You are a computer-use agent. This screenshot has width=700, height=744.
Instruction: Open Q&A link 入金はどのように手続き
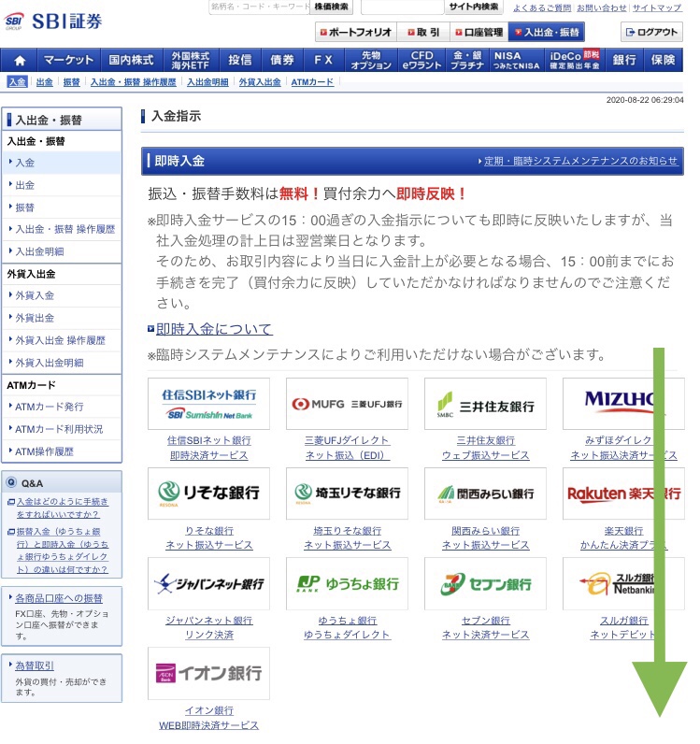(x=63, y=508)
